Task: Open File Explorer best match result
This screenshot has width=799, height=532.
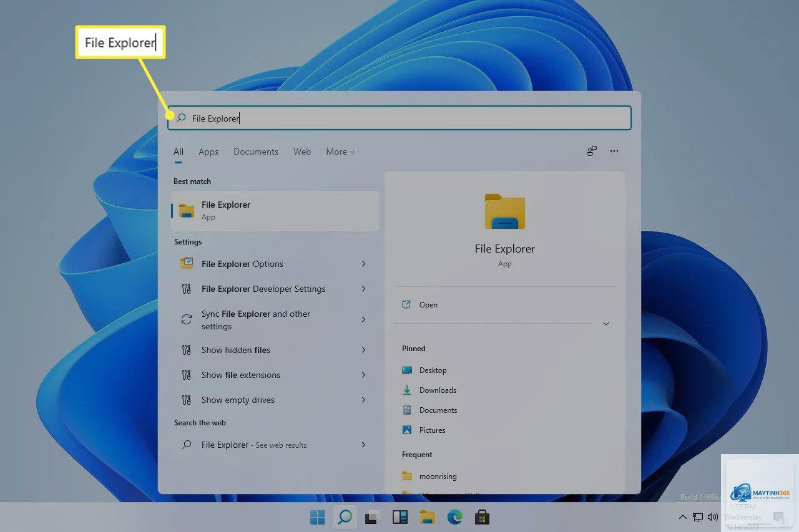Action: pyautogui.click(x=275, y=211)
